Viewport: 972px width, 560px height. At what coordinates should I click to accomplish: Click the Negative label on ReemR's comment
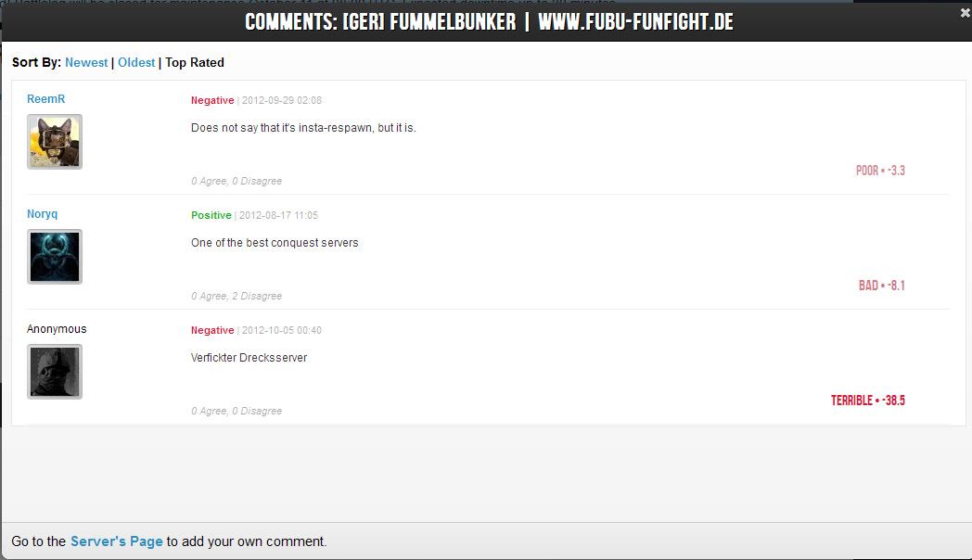click(x=212, y=100)
